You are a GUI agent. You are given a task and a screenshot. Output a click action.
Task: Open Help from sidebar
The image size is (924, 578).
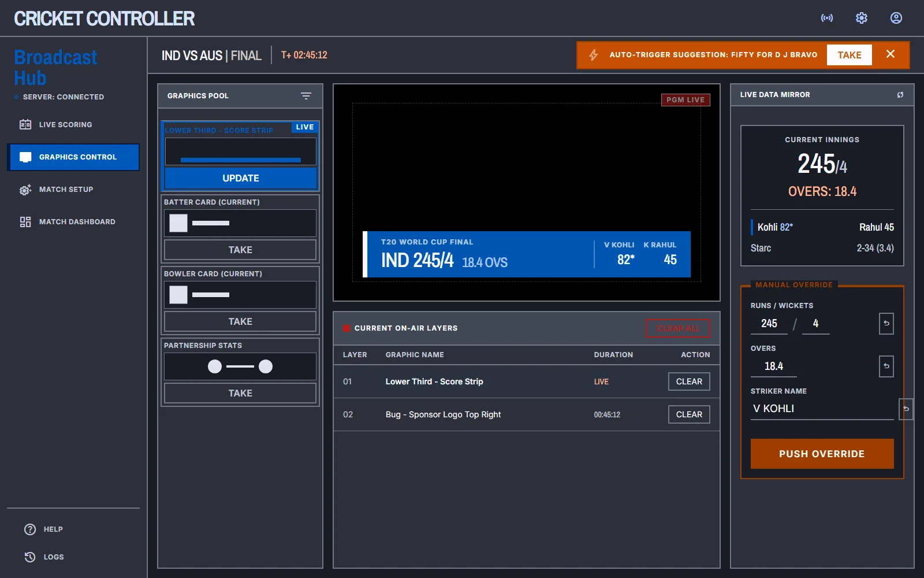[73, 529]
